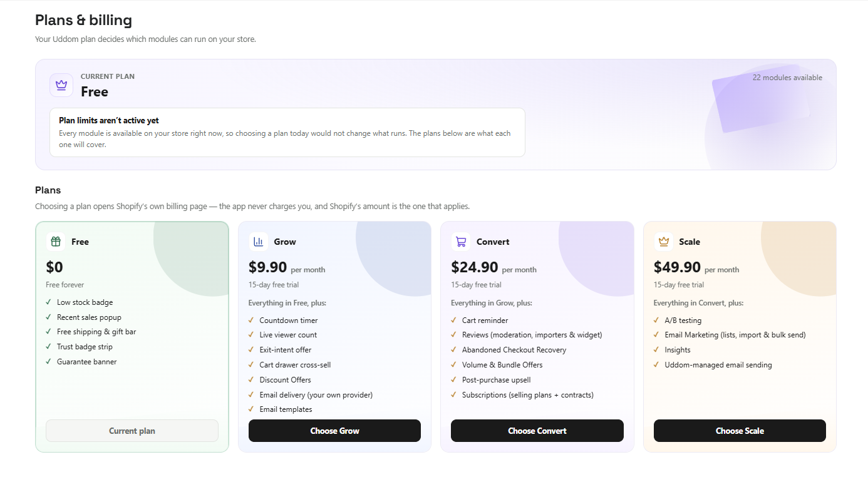
Task: Click "Countdown timer" feature
Action: pyautogui.click(x=288, y=321)
